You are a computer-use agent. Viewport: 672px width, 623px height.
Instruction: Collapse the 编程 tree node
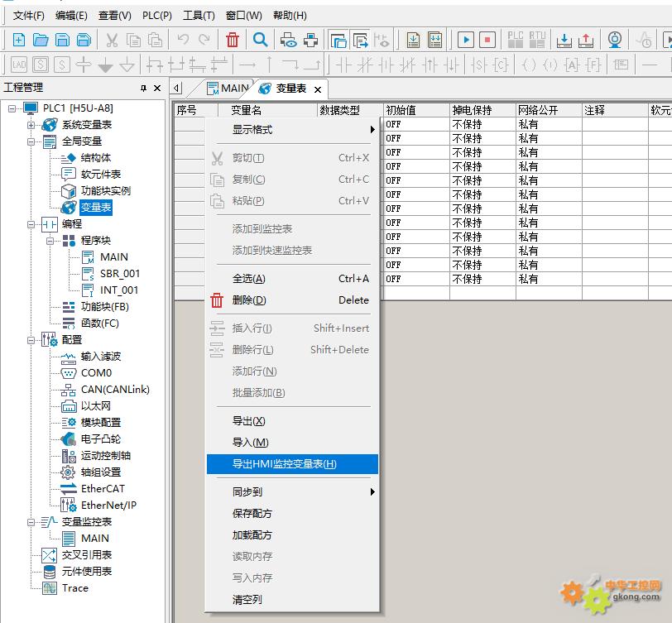(x=32, y=224)
